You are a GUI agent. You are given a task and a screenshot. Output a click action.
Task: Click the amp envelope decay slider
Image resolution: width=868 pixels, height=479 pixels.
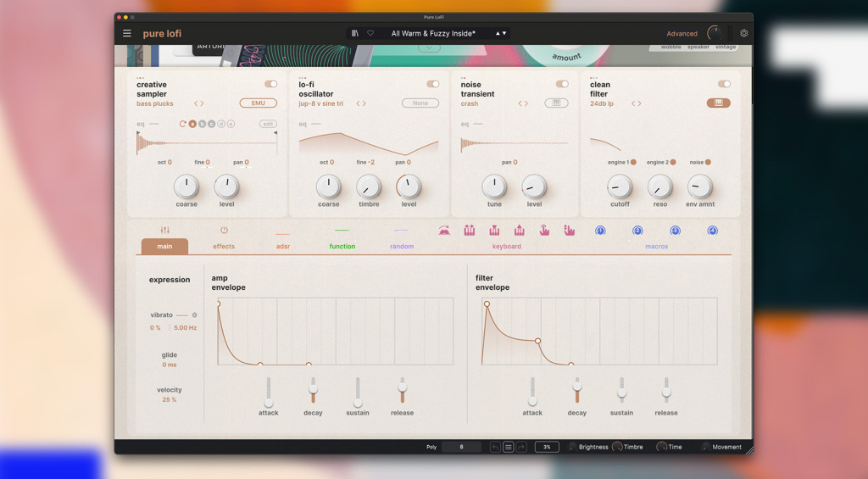point(313,390)
